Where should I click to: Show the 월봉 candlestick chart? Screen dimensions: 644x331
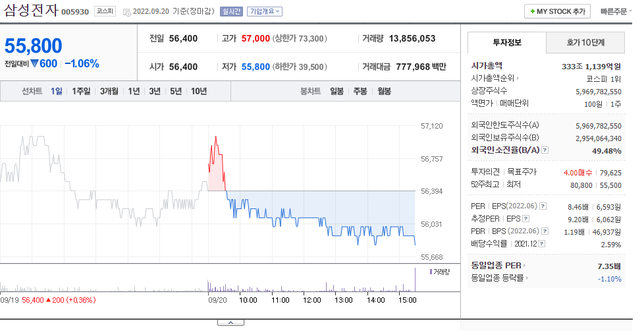[385, 91]
